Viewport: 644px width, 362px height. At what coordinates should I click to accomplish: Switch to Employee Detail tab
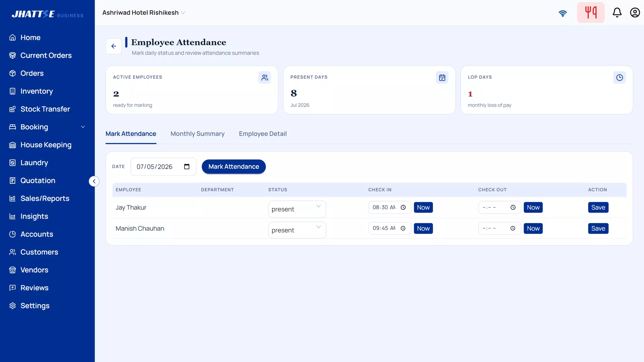pyautogui.click(x=263, y=134)
